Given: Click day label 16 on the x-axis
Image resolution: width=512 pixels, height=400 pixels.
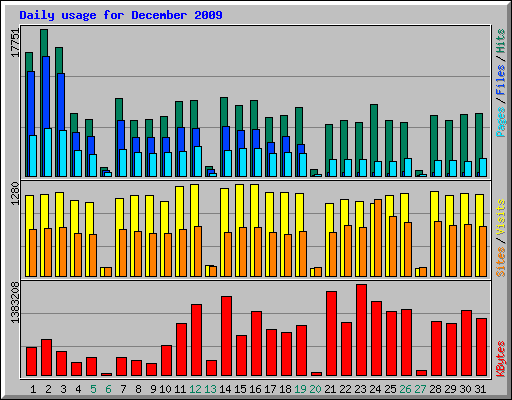Looking at the screenshot, I should [x=255, y=389].
